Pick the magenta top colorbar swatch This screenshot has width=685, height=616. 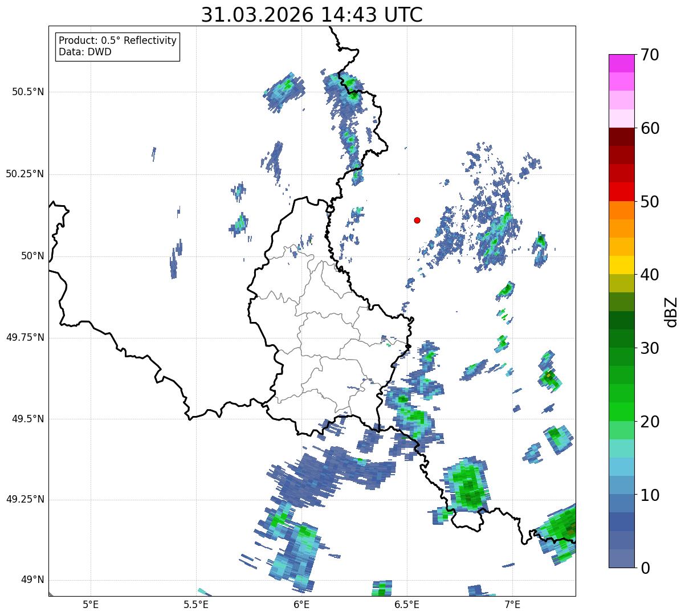click(621, 63)
